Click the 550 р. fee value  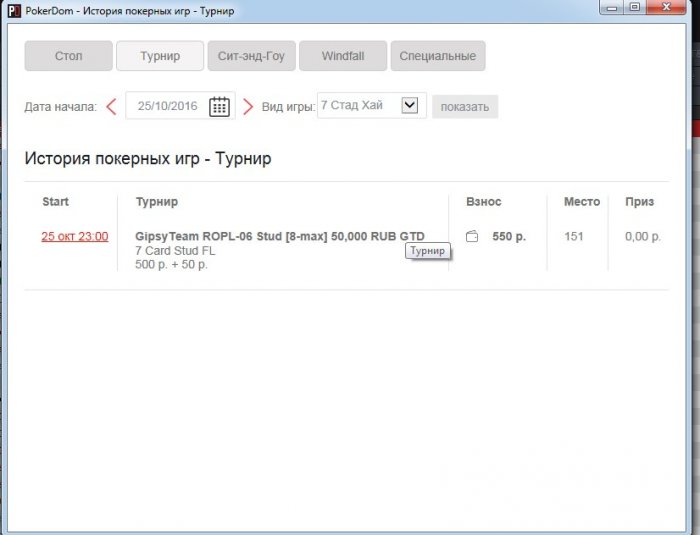tap(509, 236)
